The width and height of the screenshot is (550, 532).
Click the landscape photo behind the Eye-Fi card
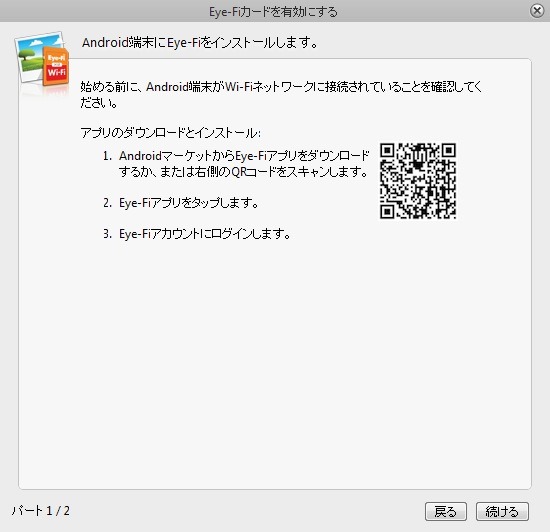tap(32, 56)
